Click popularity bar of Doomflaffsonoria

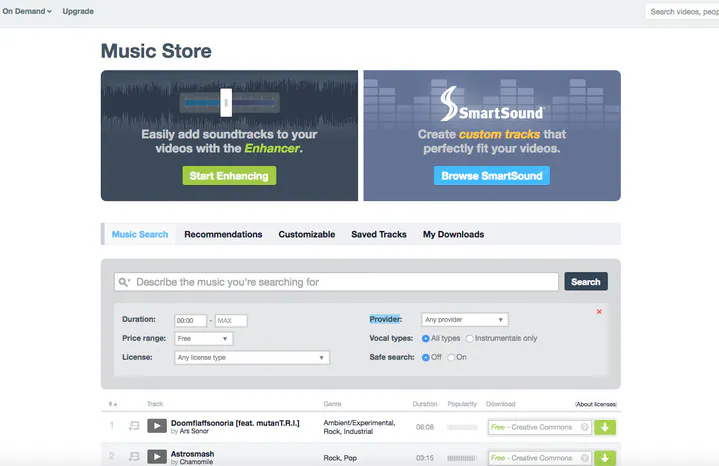tap(462, 427)
